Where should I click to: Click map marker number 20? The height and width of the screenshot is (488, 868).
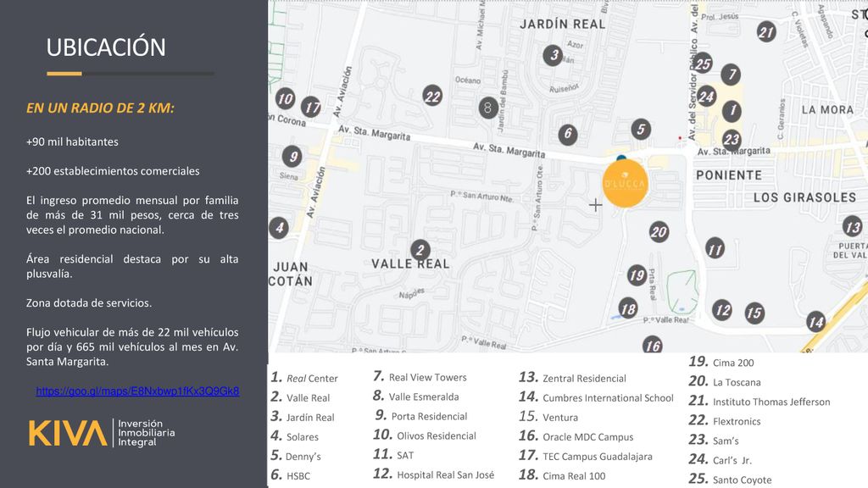[659, 232]
